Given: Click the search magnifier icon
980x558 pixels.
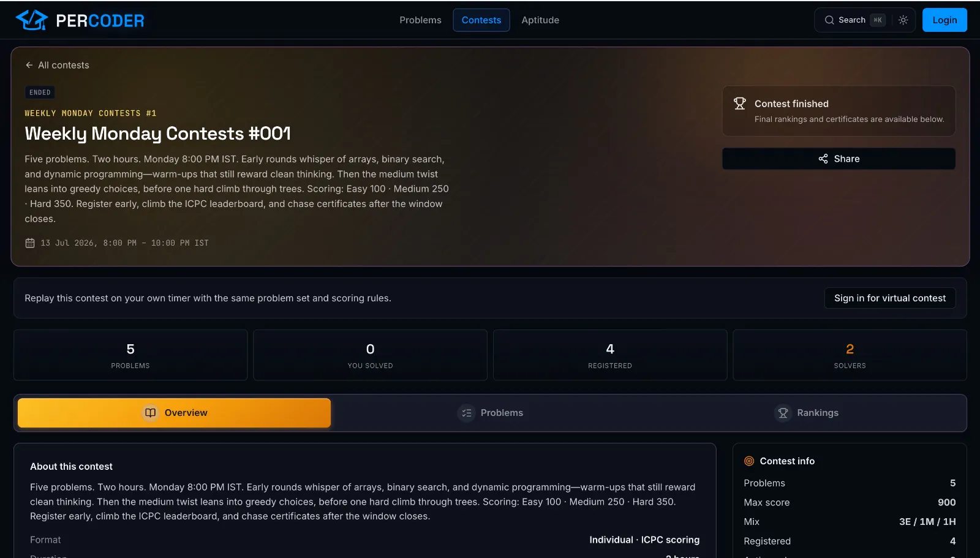Looking at the screenshot, I should pyautogui.click(x=829, y=20).
